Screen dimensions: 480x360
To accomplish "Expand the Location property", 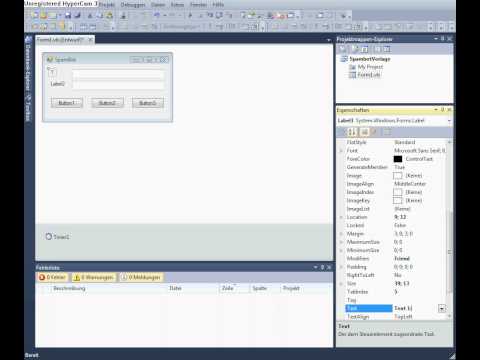I will pyautogui.click(x=341, y=217).
